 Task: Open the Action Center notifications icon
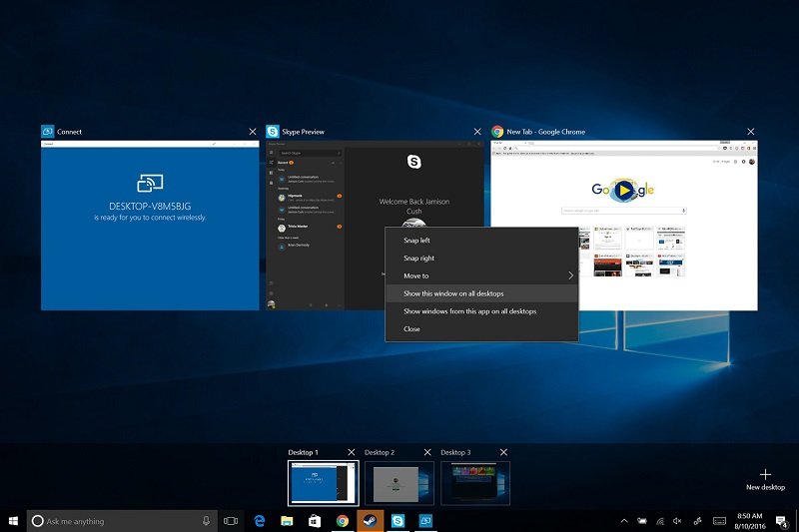pos(781,521)
